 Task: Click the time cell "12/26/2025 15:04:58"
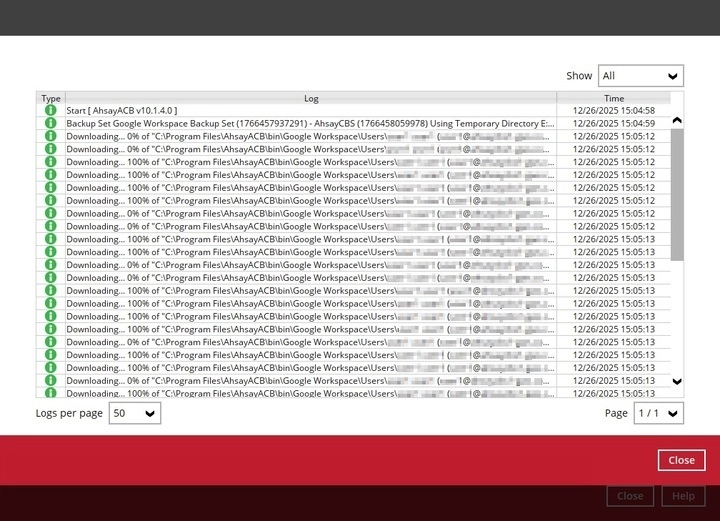(614, 111)
